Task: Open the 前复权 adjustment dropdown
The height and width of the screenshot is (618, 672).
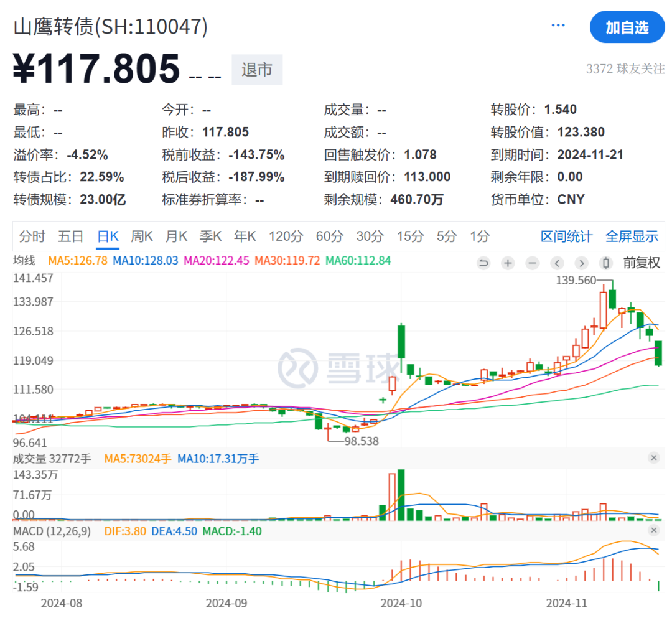Action: [x=641, y=263]
